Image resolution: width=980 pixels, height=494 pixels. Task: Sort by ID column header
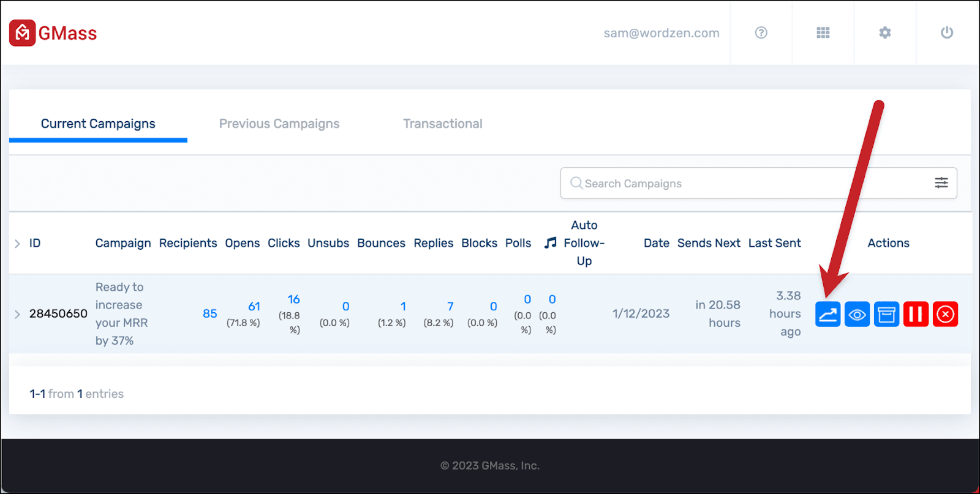pyautogui.click(x=35, y=243)
